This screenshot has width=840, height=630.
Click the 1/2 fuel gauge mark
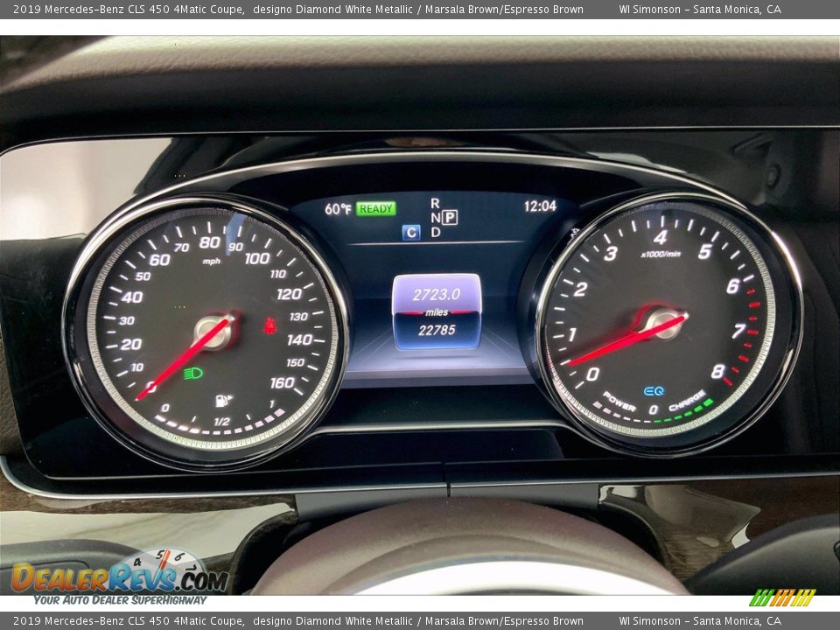pos(221,422)
